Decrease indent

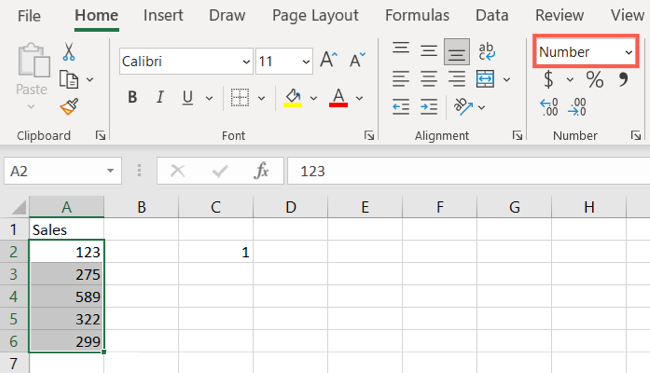tap(400, 107)
